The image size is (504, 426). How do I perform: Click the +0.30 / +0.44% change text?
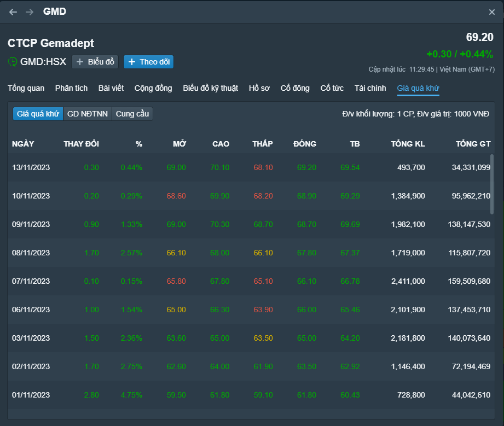[460, 54]
